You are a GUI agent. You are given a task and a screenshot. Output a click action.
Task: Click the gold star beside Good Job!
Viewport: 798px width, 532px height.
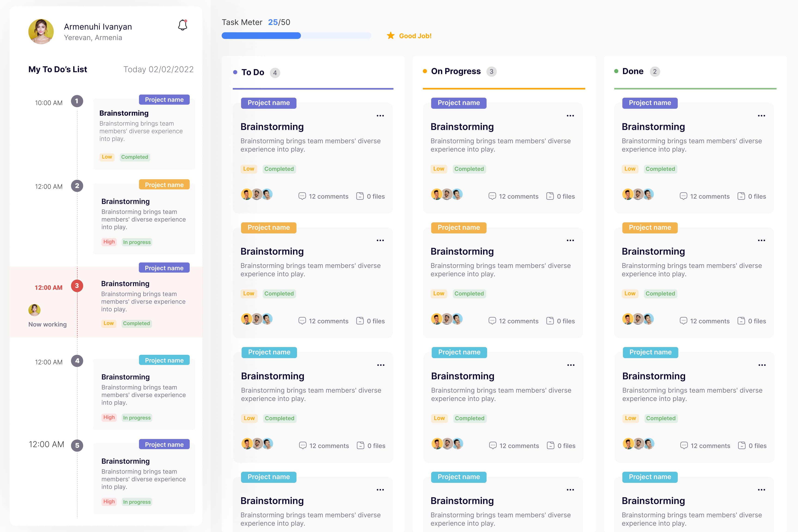pos(390,36)
